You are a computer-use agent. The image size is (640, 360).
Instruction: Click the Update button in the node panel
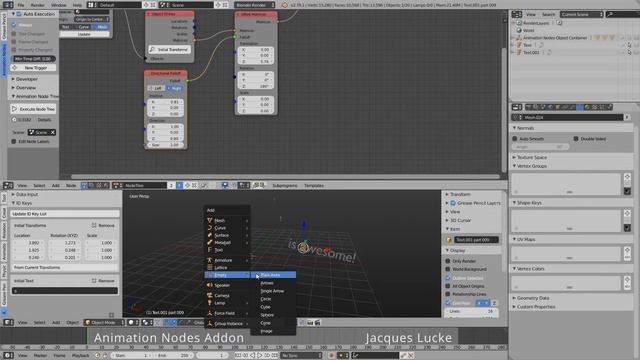pyautogui.click(x=84, y=34)
